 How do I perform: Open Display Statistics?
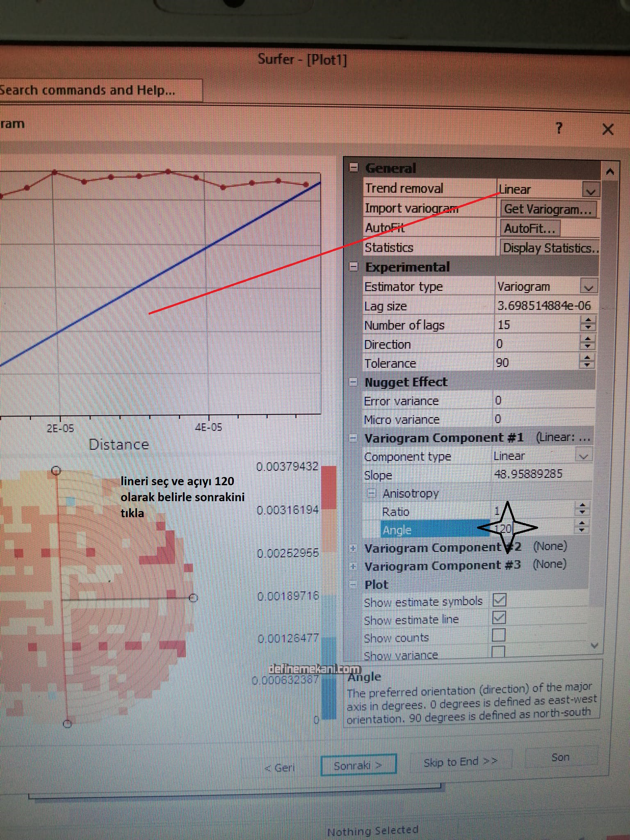click(550, 248)
